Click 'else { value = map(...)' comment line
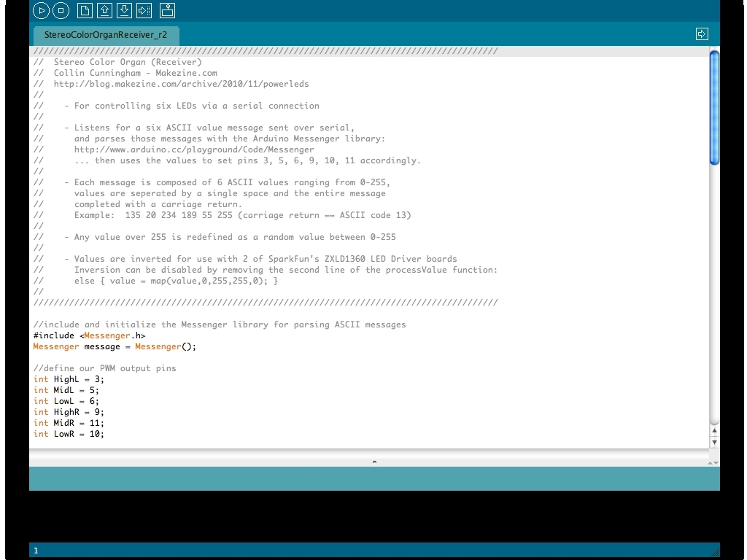This screenshot has width=747, height=560. (x=156, y=281)
